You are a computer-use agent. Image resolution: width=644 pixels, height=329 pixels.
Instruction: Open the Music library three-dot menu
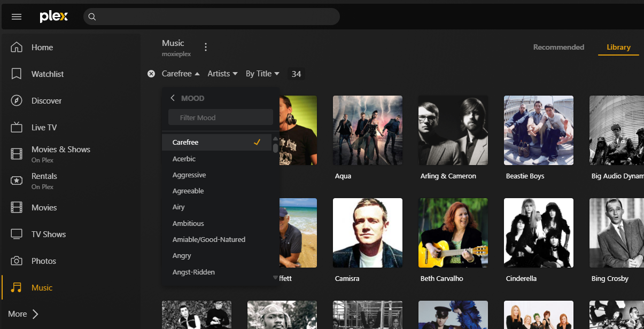coord(205,47)
